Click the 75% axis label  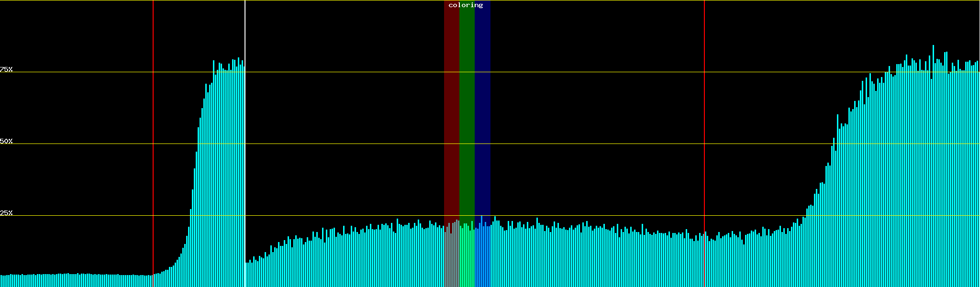point(6,69)
